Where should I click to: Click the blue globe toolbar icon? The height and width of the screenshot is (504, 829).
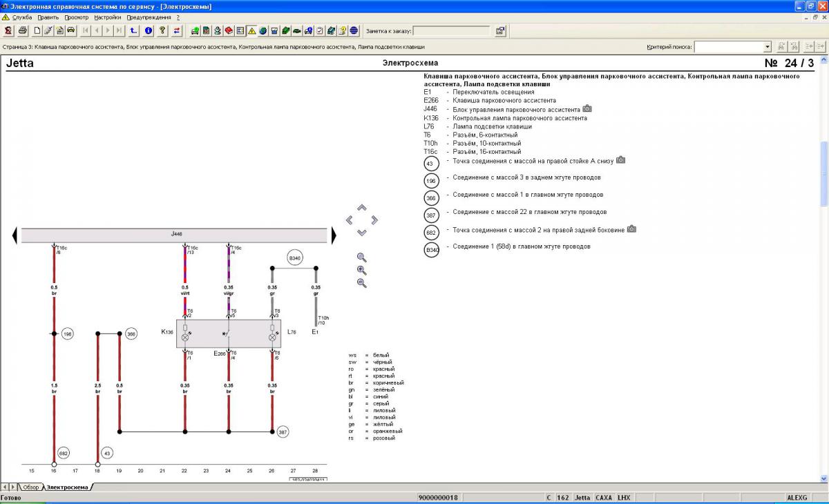click(354, 30)
